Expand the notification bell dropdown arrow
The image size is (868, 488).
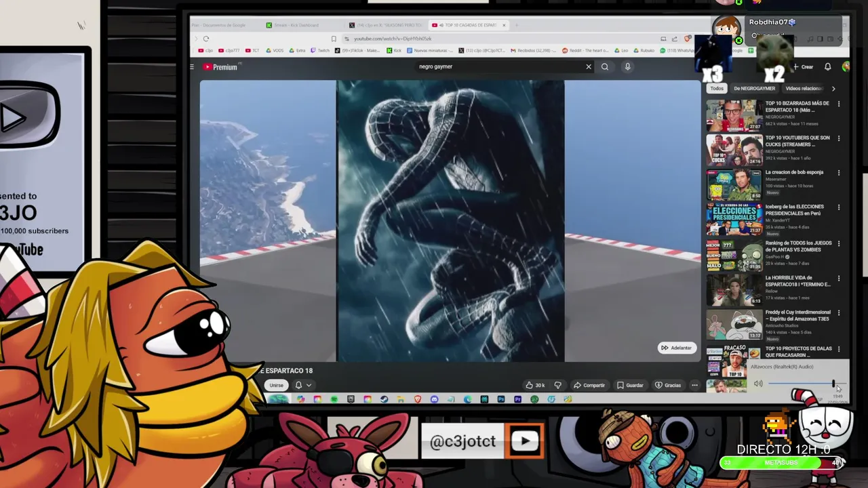pyautogui.click(x=309, y=385)
